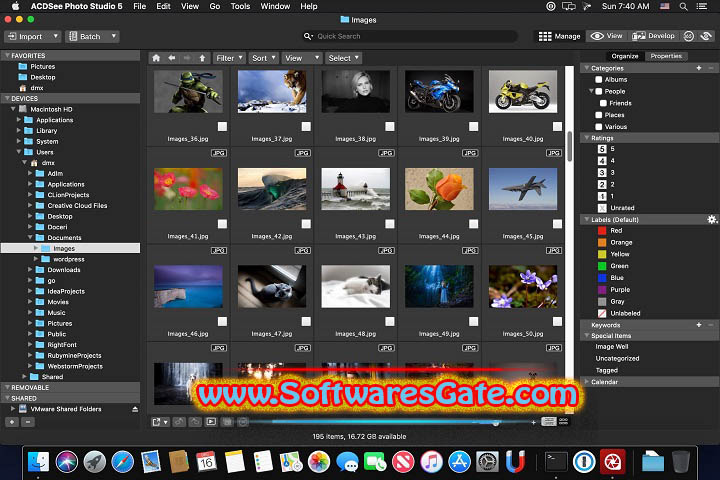Tick the checkbox for Images_36.jpg
720x480 pixels.
(x=222, y=126)
